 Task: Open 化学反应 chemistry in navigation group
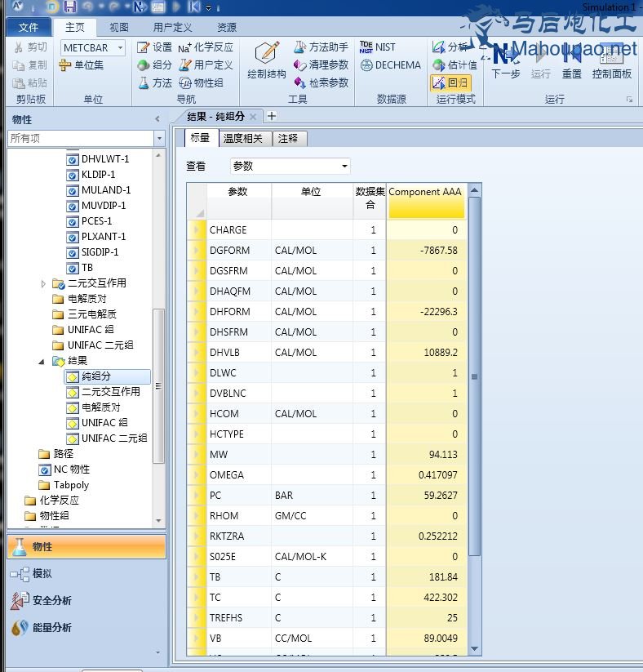206,47
